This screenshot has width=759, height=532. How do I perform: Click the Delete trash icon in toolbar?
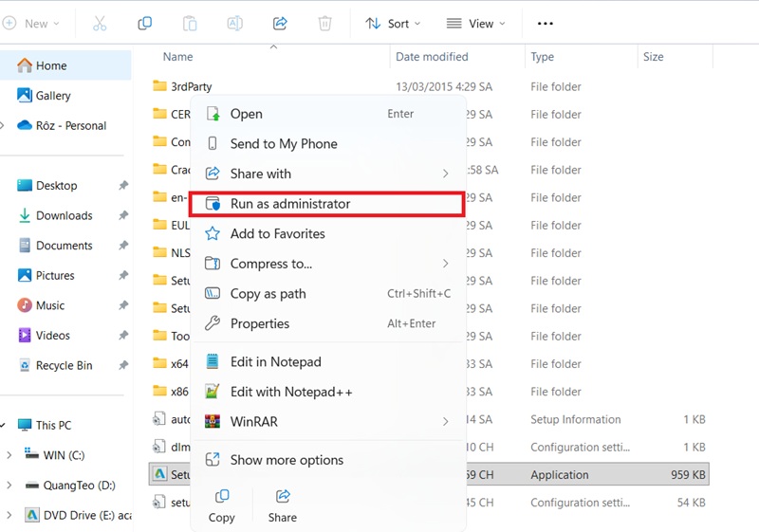click(x=325, y=23)
